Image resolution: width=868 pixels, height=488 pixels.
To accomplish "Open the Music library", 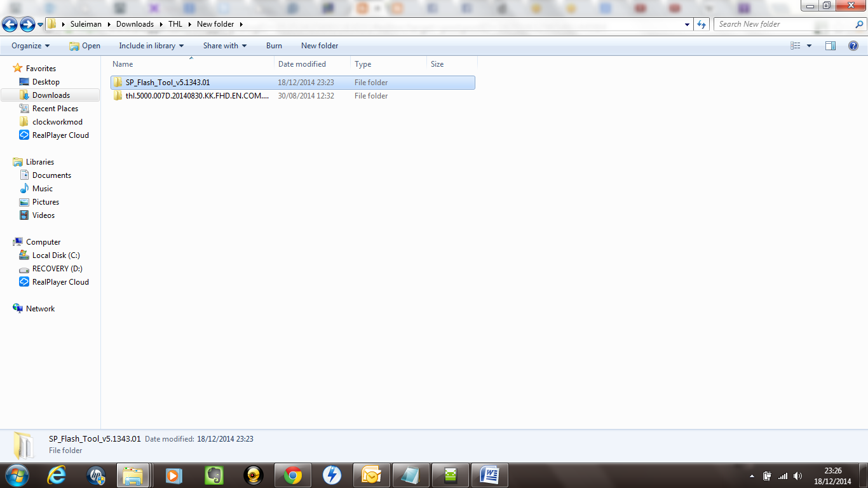I will (x=43, y=189).
